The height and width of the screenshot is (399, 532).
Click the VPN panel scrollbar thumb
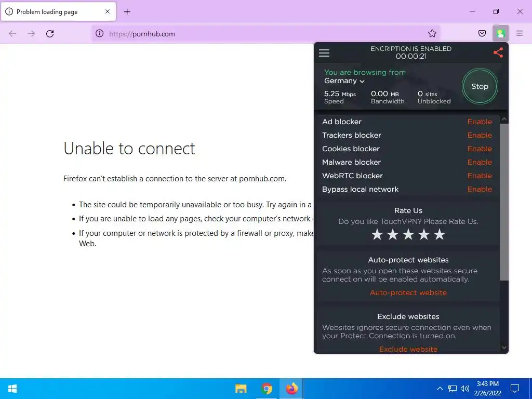pos(504,202)
